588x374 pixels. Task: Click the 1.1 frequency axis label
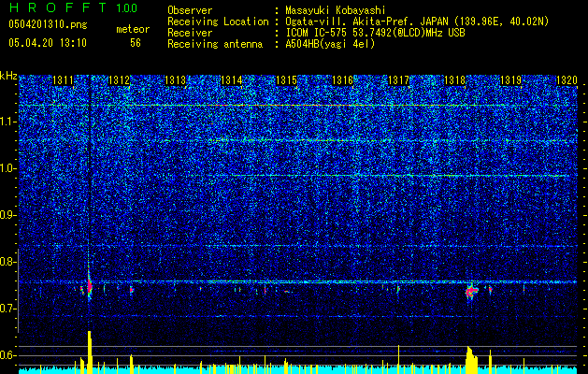click(x=8, y=122)
